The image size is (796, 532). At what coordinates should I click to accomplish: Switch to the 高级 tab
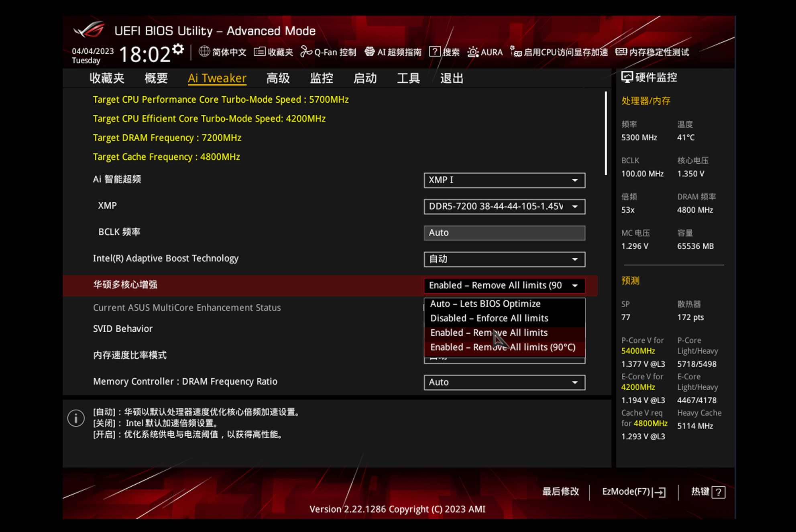278,78
